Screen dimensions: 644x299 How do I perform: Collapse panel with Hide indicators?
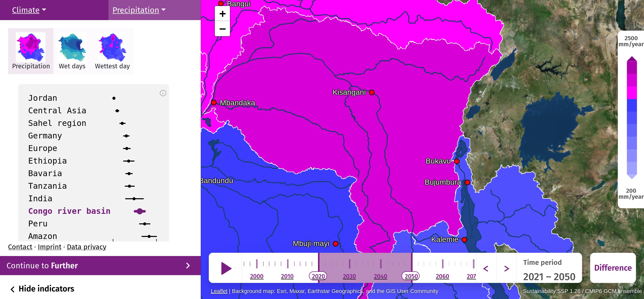point(42,289)
